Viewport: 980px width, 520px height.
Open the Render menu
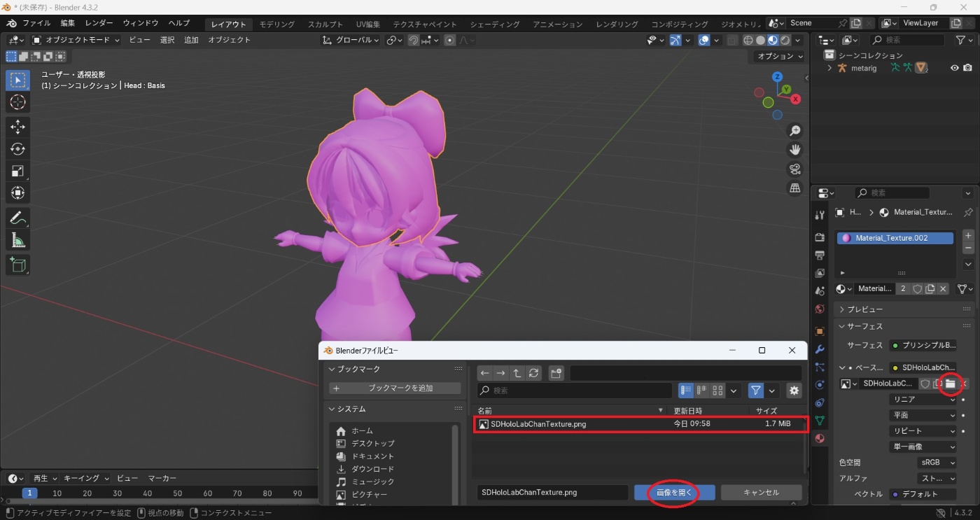(x=99, y=24)
